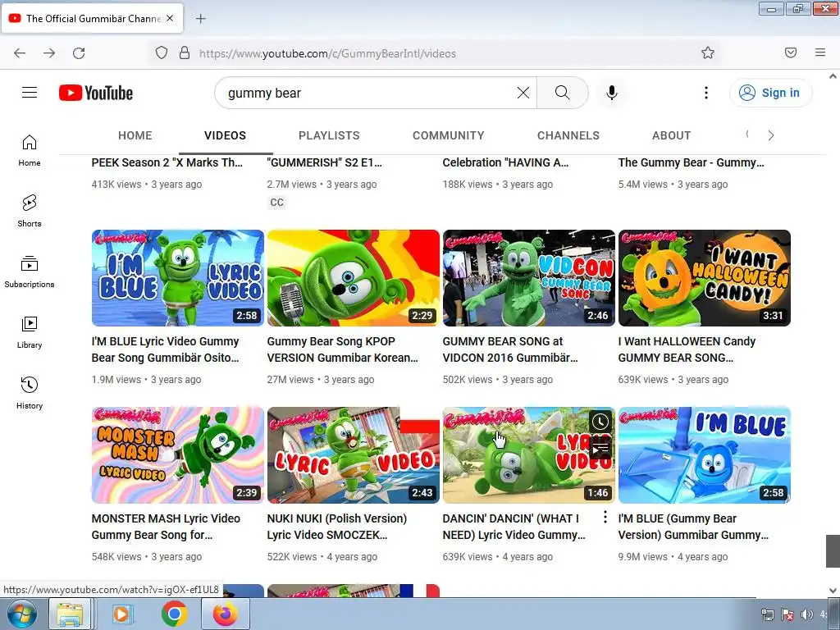Screen dimensions: 840x630
Task: Open the title link DANCIN' DANCIN' (WHAT I NEED)
Action: click(x=514, y=527)
